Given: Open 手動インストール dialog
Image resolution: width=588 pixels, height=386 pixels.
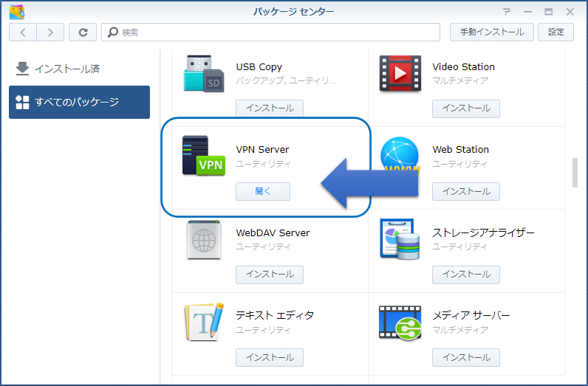Looking at the screenshot, I should click(x=492, y=32).
